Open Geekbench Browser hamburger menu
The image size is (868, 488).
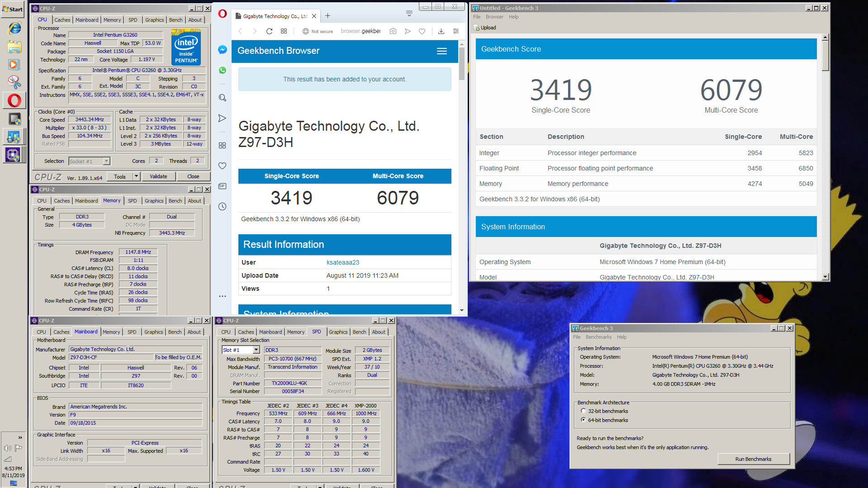pos(442,51)
